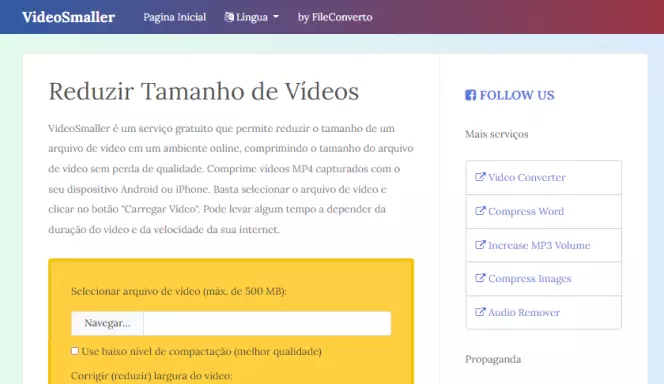This screenshot has height=384, width=664.
Task: Open the Pagina Inicial menu item
Action: (x=174, y=17)
